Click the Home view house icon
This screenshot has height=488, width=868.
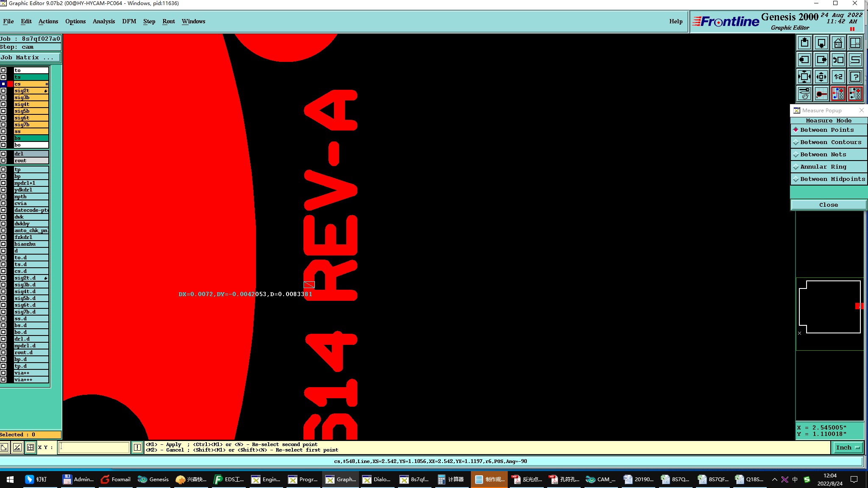pos(838,43)
